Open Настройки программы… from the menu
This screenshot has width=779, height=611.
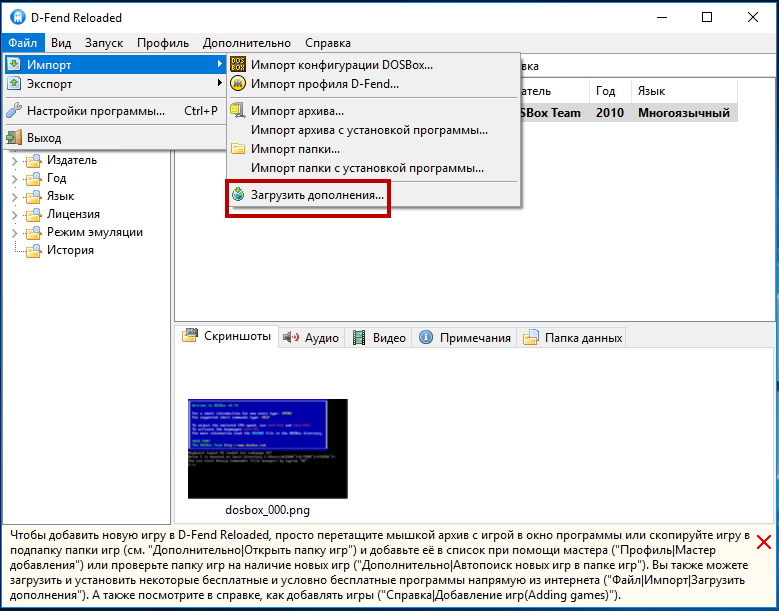click(x=115, y=111)
